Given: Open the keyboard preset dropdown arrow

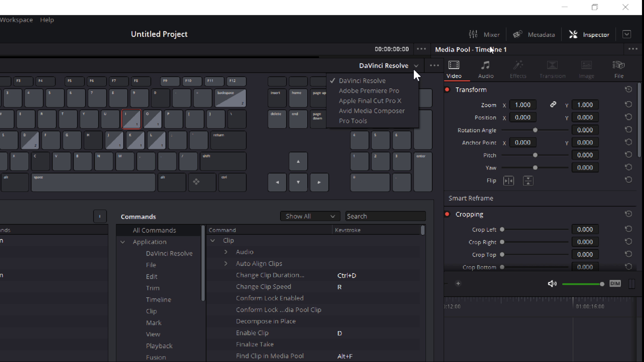Looking at the screenshot, I should coord(416,66).
